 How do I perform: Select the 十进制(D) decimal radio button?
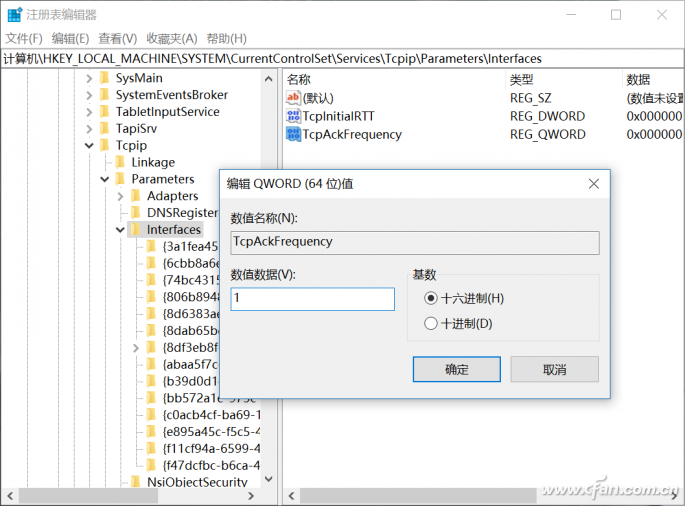(430, 323)
